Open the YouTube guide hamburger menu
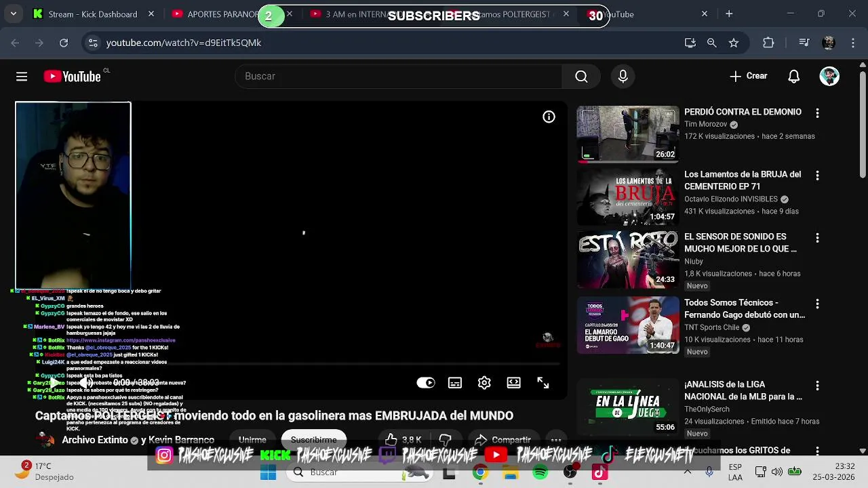 pos(22,77)
